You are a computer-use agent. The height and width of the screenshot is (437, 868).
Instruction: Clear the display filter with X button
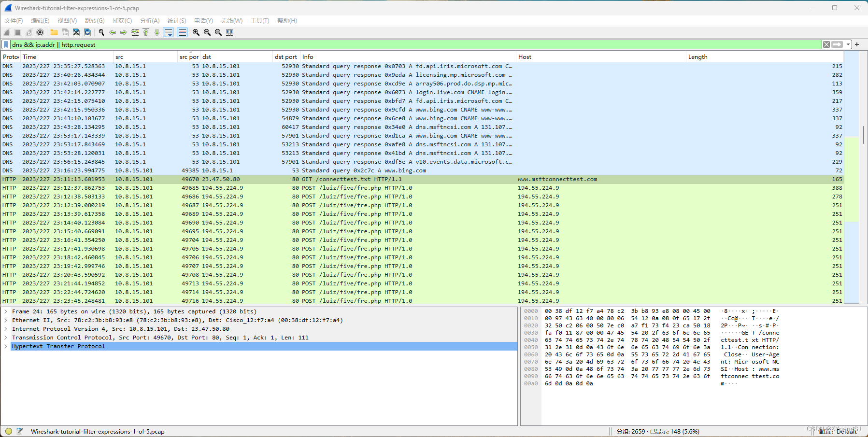826,44
